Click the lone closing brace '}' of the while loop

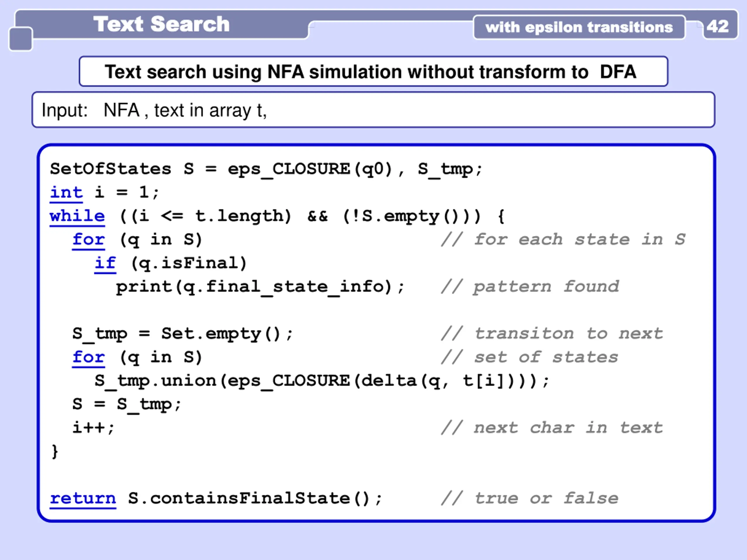tap(55, 452)
